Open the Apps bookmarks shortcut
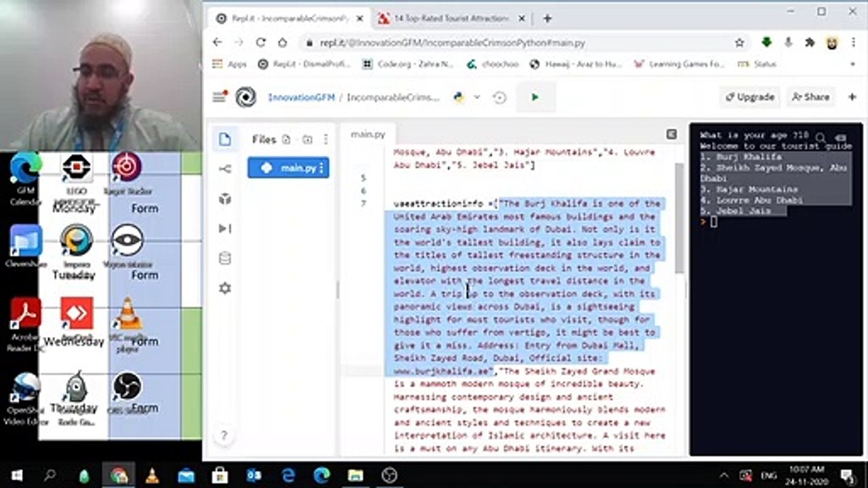This screenshot has height=488, width=868. point(229,64)
